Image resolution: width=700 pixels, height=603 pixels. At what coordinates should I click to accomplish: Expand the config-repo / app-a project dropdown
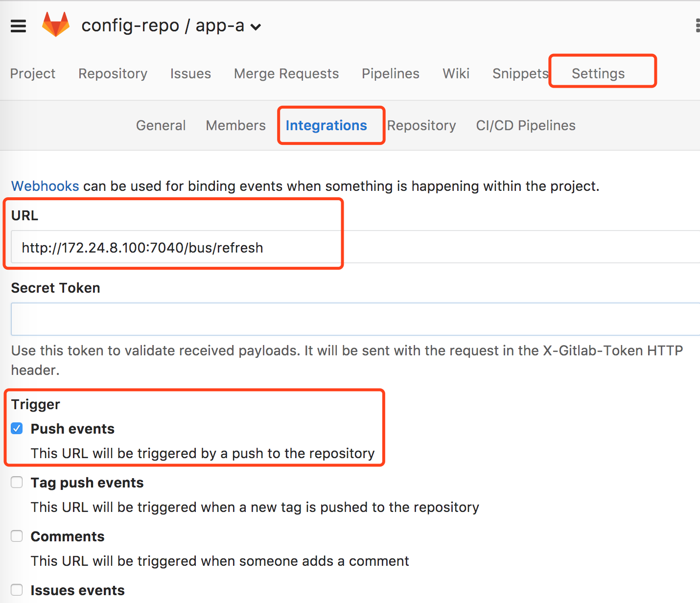256,27
